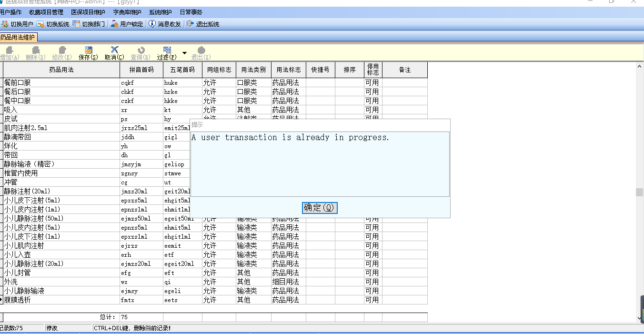Select the 药品用法维护 tab
The height and width of the screenshot is (334, 644).
click(18, 37)
